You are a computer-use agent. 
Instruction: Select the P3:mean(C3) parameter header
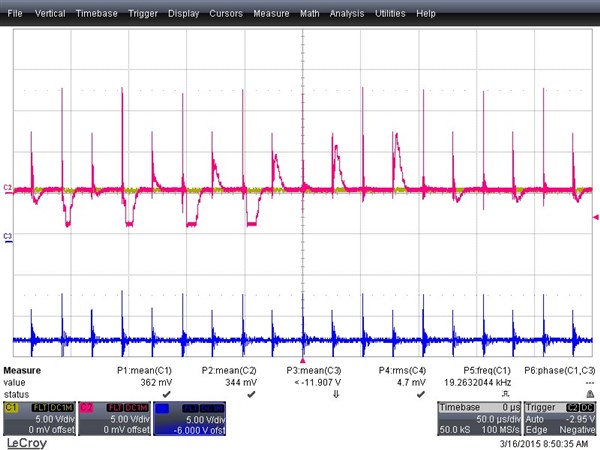pyautogui.click(x=314, y=370)
